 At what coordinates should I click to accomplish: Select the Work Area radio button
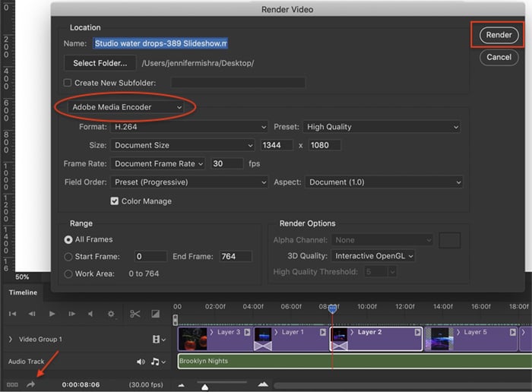tap(68, 273)
